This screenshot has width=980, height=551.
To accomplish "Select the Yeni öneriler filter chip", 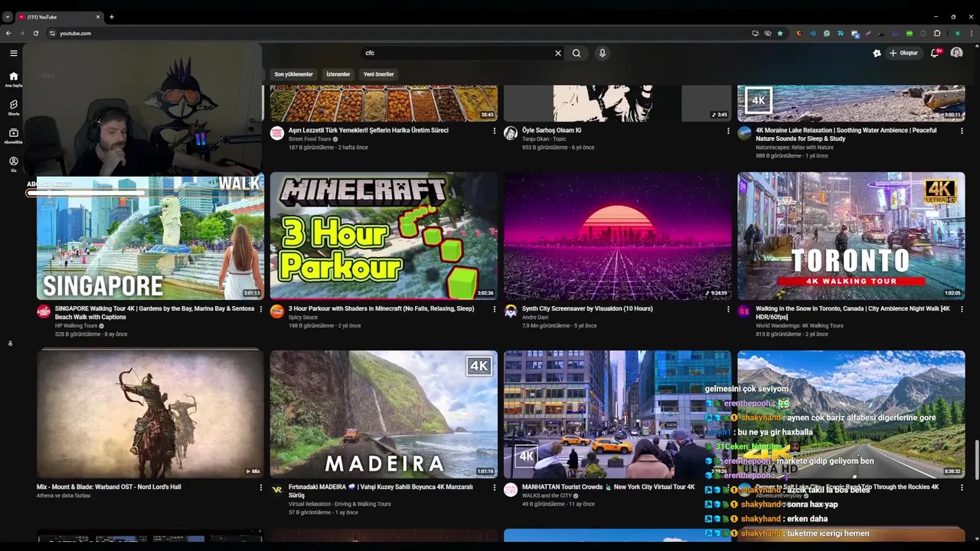I will click(x=378, y=74).
